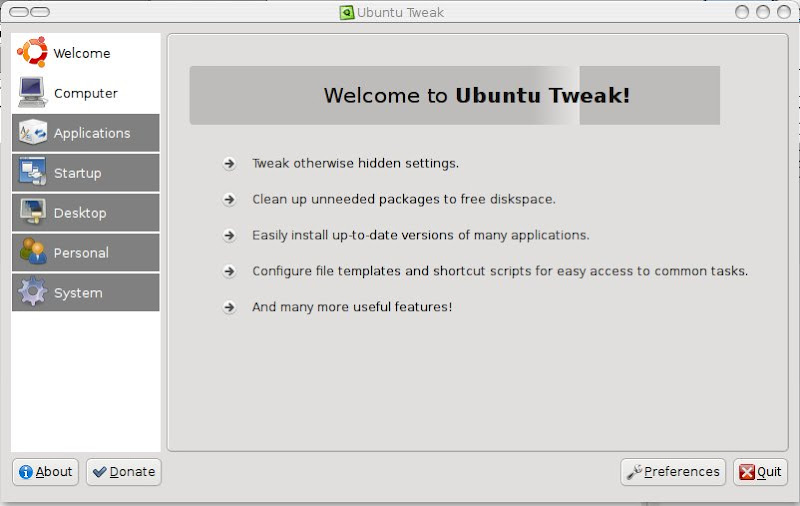Image resolution: width=800 pixels, height=506 pixels.
Task: Click the Donate button
Action: tap(124, 472)
